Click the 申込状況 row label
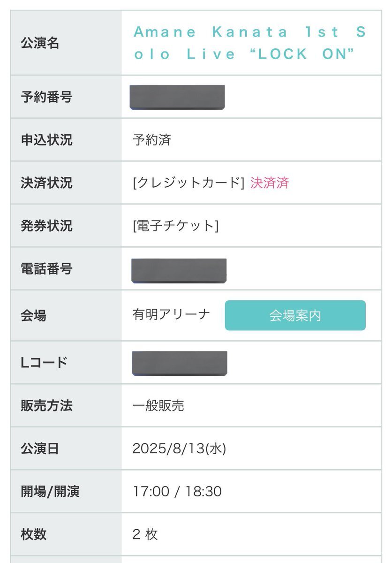Screen dimensions: 392x563 point(46,140)
